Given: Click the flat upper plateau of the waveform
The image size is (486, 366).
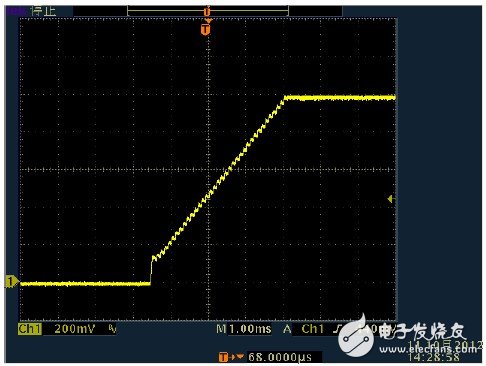Looking at the screenshot, I should pyautogui.click(x=340, y=98).
